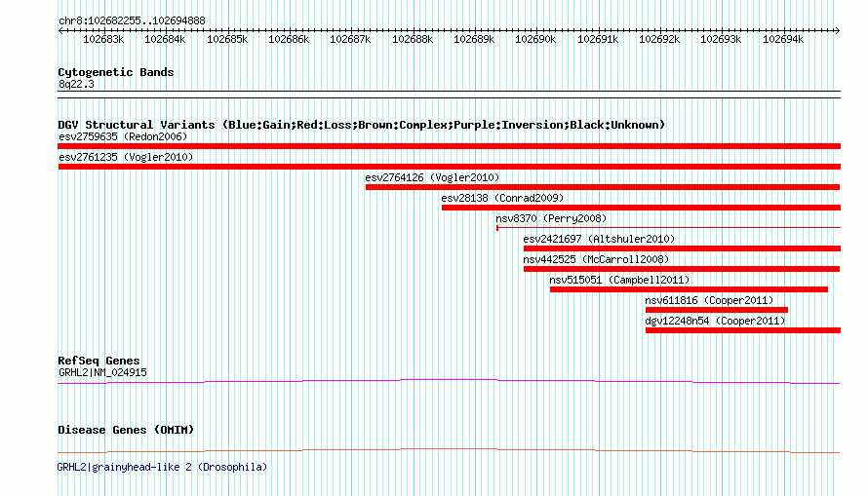Open esv28138 (Conrad2009) variant entry
This screenshot has width=868, height=496.
tap(502, 198)
